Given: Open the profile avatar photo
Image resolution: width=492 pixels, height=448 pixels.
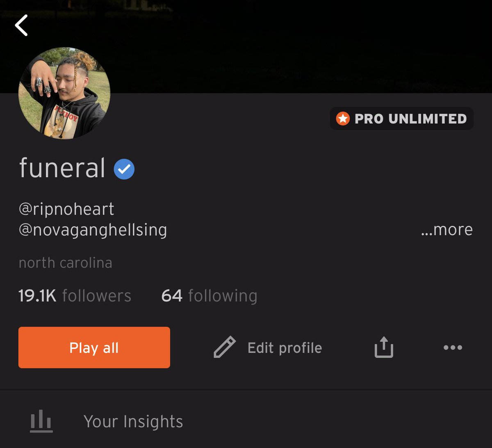Looking at the screenshot, I should tap(64, 93).
